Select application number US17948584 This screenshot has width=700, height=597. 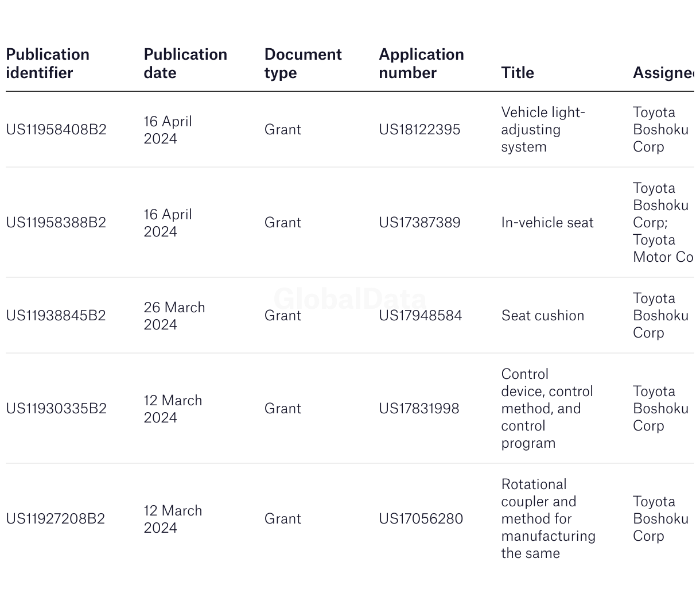(x=420, y=315)
